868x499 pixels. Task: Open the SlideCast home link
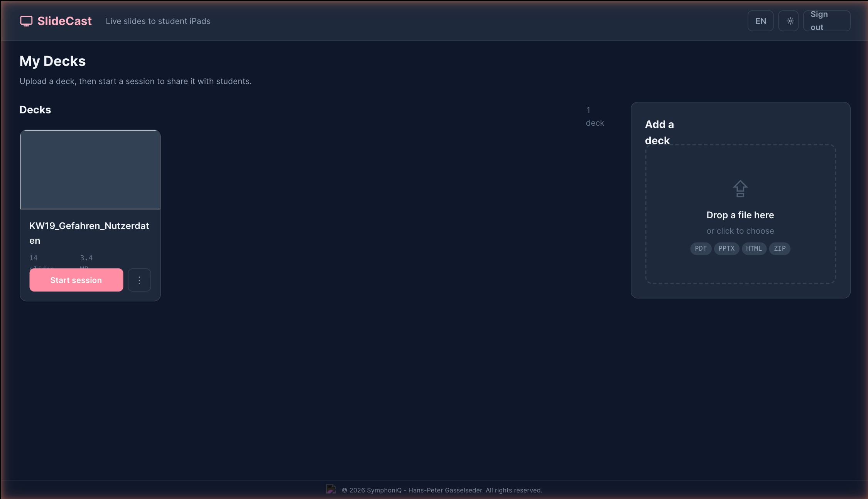tap(56, 21)
